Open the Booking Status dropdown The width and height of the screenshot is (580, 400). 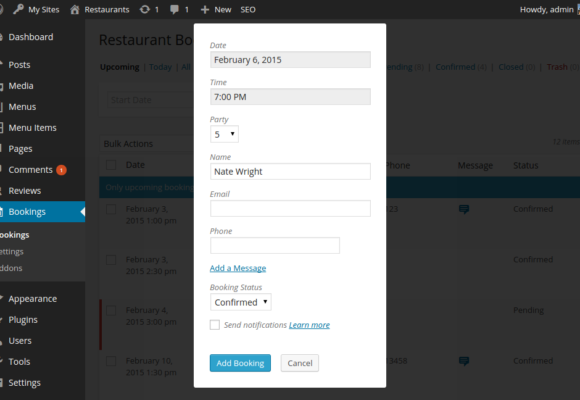(240, 302)
